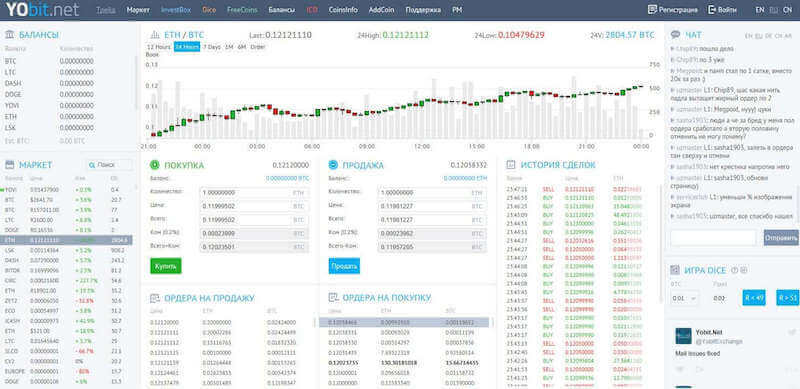Click the Отправить chat send button
This screenshot has width=800, height=389.
click(781, 237)
